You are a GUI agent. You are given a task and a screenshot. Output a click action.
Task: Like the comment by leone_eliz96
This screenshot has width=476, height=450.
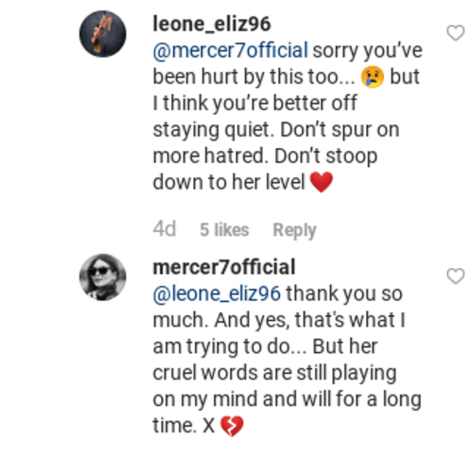click(455, 34)
